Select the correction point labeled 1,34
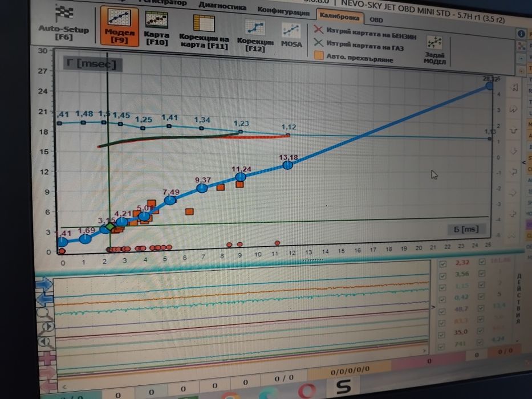Image resolution: width=532 pixels, height=399 pixels. [x=201, y=128]
